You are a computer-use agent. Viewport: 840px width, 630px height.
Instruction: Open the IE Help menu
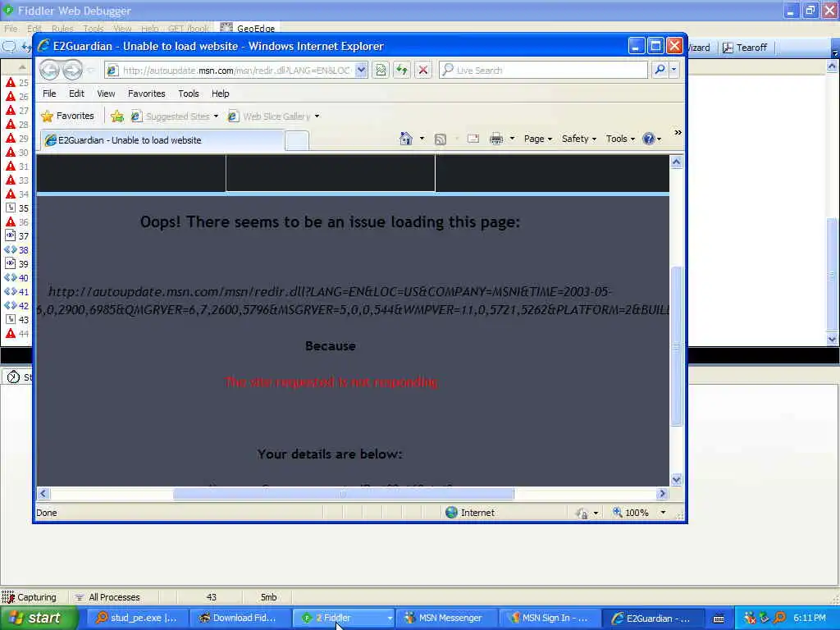[x=220, y=94]
